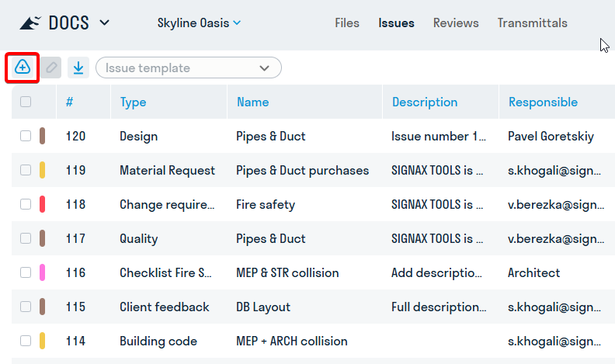Click issue number 119
Screen dimensions: 615x364
(75, 170)
